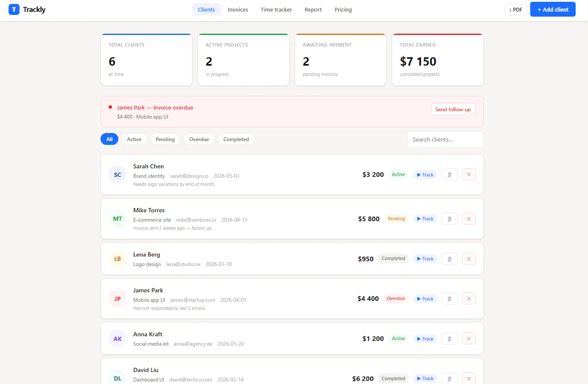
Task: Delete James Park with the X button
Action: tap(469, 299)
